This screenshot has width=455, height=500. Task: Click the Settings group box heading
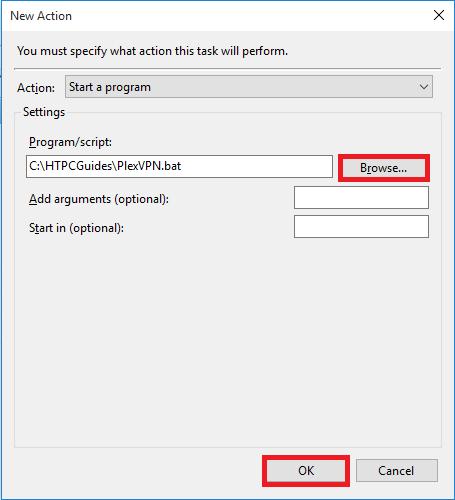coord(44,112)
